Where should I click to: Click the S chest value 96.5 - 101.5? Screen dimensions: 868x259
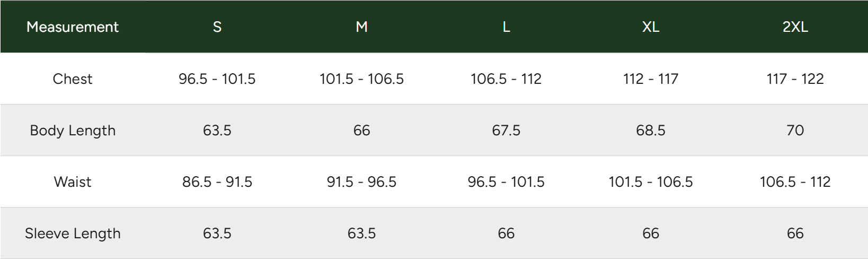(217, 79)
